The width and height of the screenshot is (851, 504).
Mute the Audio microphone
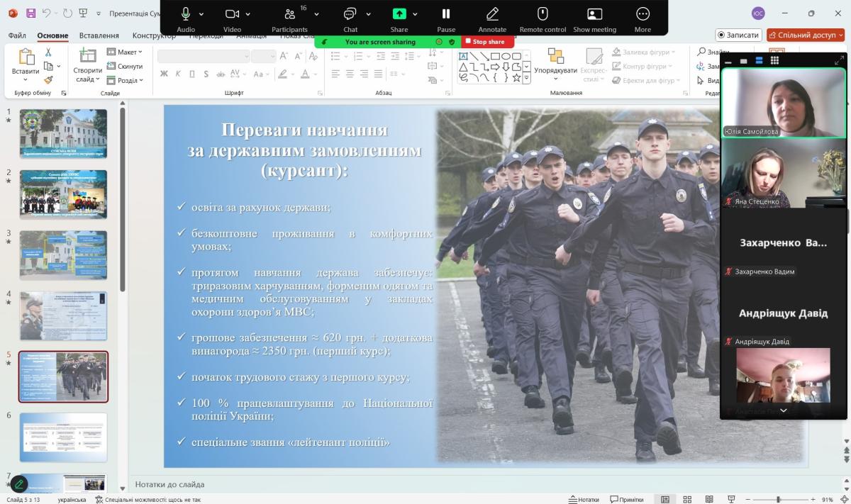(x=186, y=14)
